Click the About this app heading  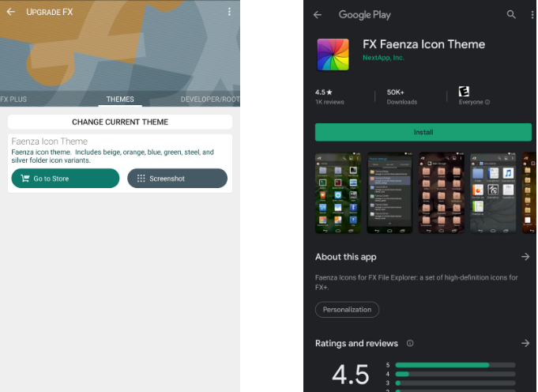point(345,257)
